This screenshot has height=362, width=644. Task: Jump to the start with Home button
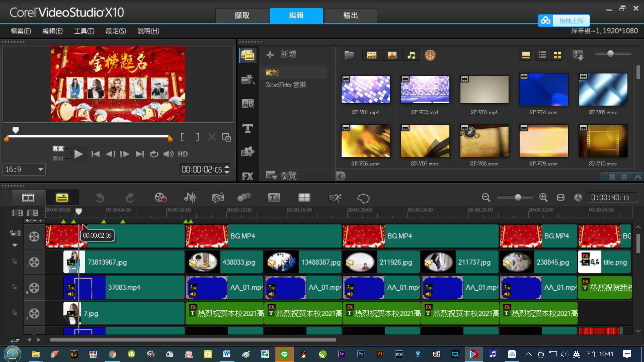point(96,154)
